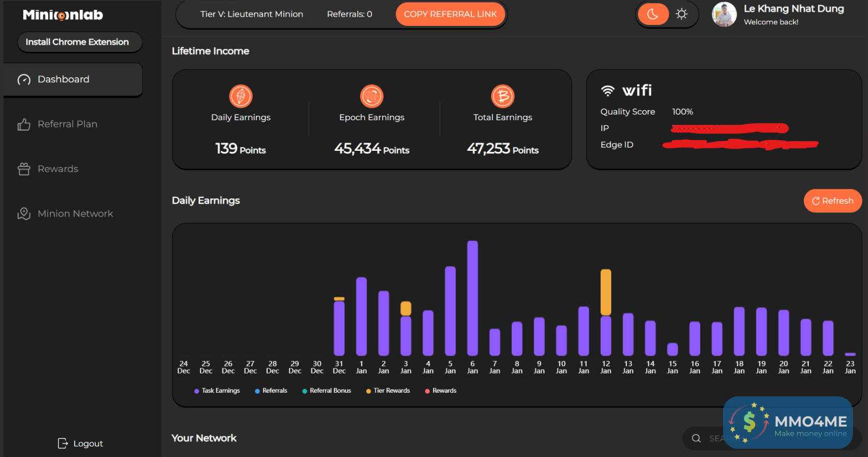868x457 pixels.
Task: Click the Minion Network map pin icon
Action: [x=24, y=213]
